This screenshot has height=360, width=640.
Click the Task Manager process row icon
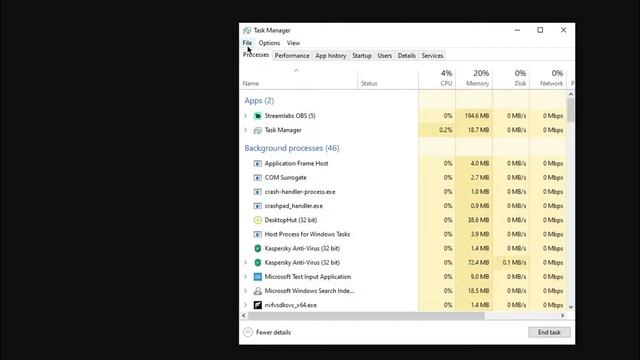(258, 130)
